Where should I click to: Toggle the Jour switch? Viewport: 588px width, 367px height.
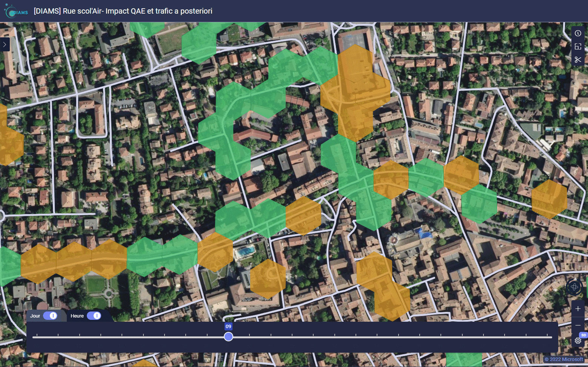pos(50,316)
